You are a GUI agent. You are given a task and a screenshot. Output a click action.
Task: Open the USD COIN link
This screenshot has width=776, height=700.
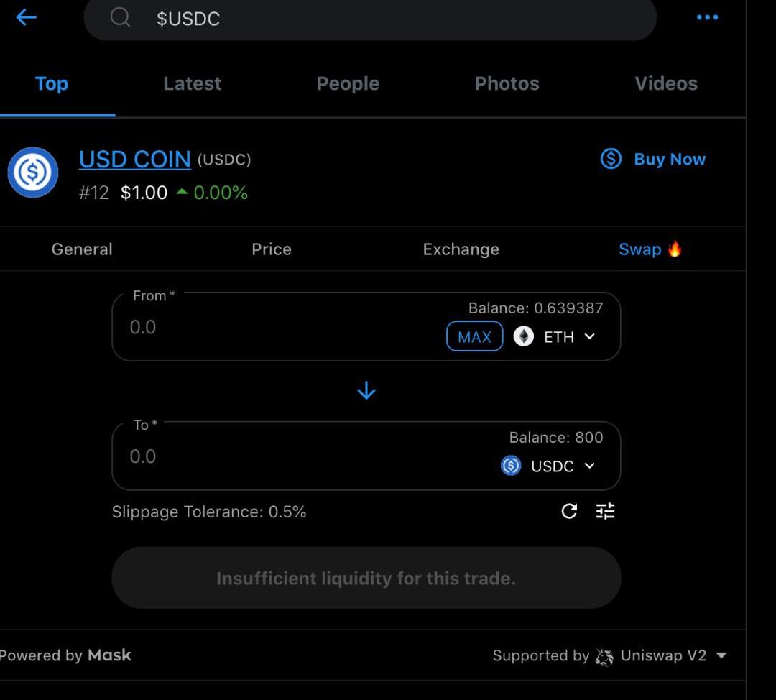135,159
